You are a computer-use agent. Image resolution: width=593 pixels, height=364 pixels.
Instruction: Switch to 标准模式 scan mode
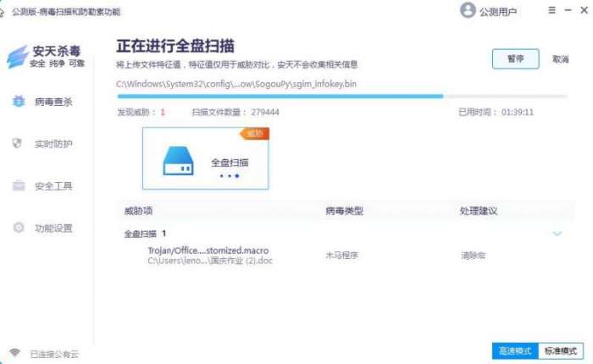coord(561,351)
